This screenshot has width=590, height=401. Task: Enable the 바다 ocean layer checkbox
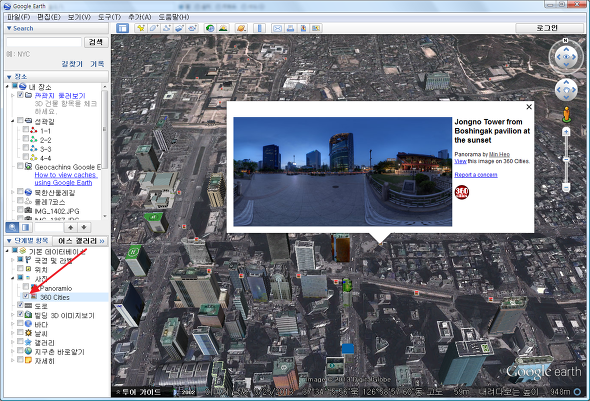coord(20,324)
